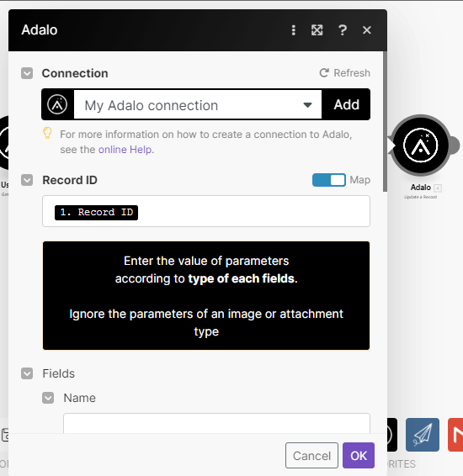The height and width of the screenshot is (476, 463).
Task: Click in the Record ID input field
Action: click(x=206, y=211)
